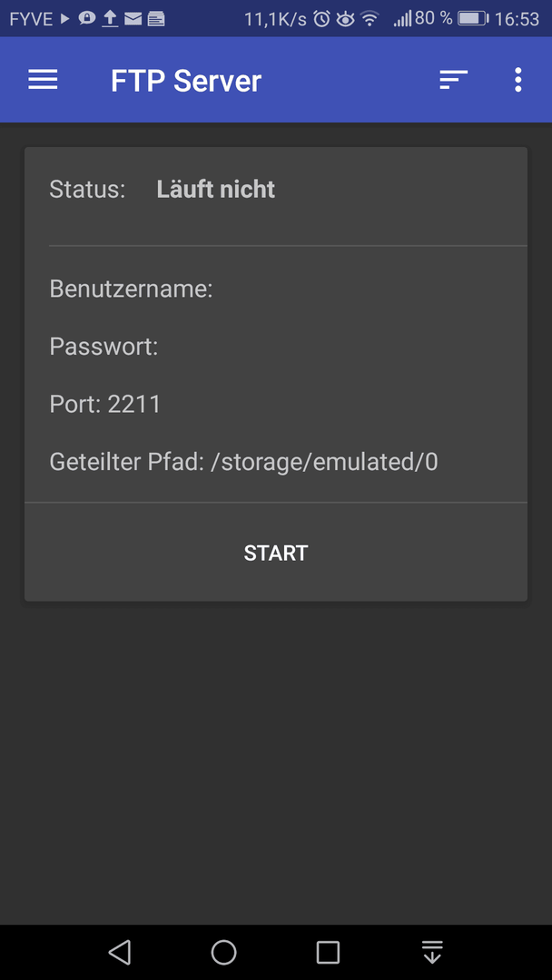Viewport: 552px width, 980px height.
Task: Tap the upload notification icon in status bar
Action: [x=110, y=19]
